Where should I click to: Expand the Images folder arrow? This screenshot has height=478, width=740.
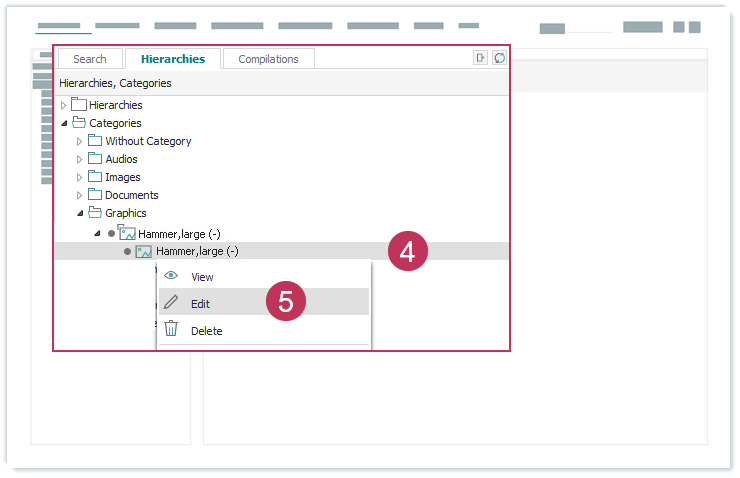[80, 177]
